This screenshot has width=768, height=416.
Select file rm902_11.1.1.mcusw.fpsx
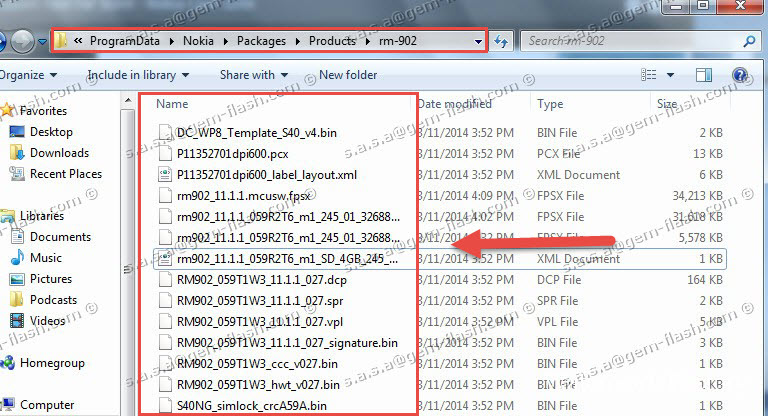(243, 196)
